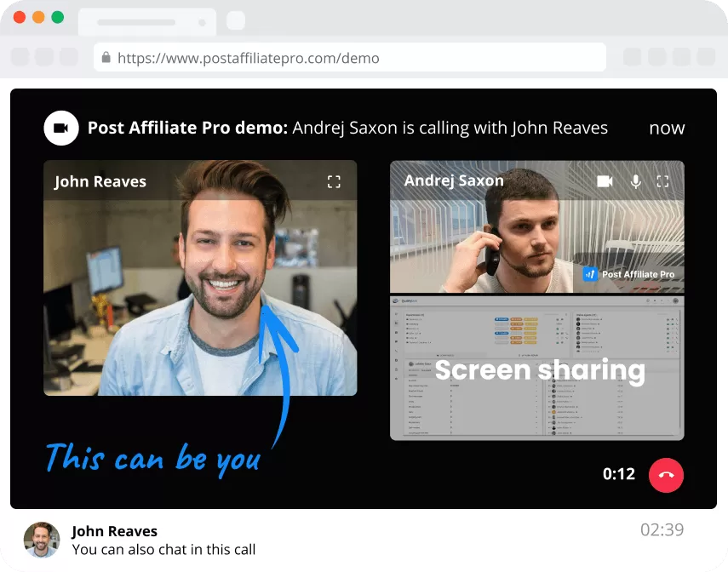Screen dimensions: 728x572
Task: Click the padlock icon in the address bar
Action: pyautogui.click(x=106, y=58)
